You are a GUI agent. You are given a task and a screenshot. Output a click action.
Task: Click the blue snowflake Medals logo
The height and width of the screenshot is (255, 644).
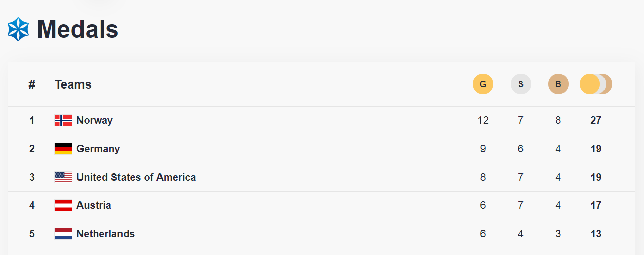pyautogui.click(x=18, y=29)
